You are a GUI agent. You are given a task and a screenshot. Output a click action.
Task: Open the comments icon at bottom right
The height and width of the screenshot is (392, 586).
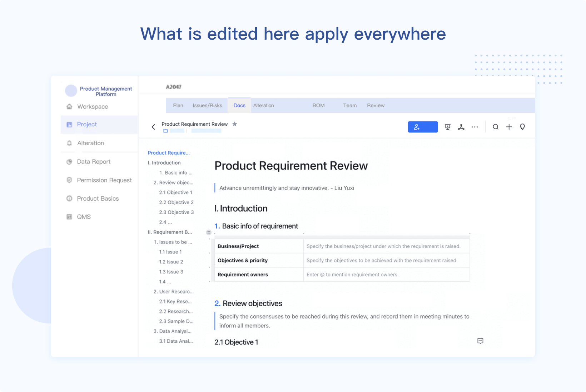click(480, 341)
